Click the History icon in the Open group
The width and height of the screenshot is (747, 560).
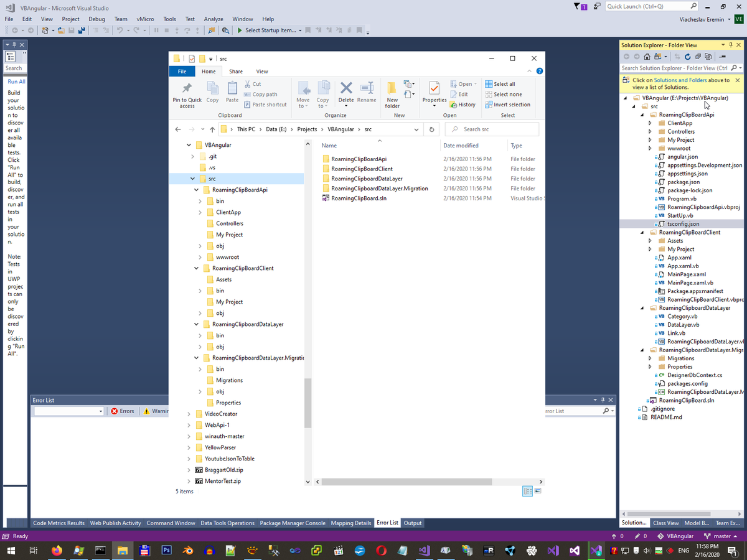point(453,105)
